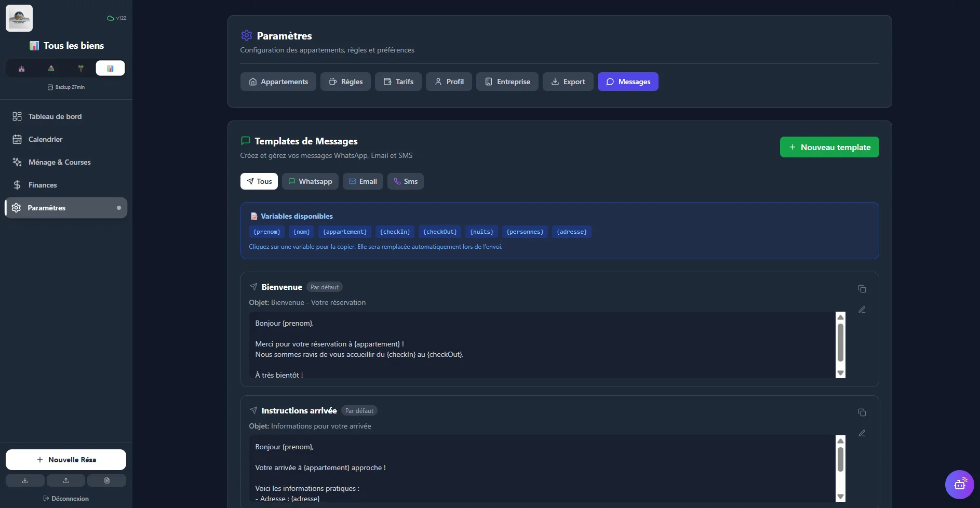Viewport: 980px width, 508px height.
Task: Filter templates by Email
Action: point(363,181)
